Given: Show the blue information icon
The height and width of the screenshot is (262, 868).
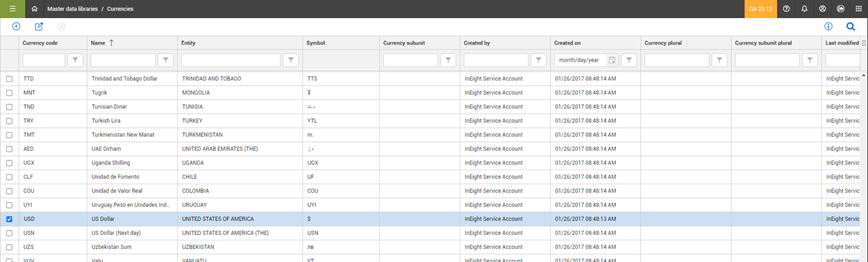Looking at the screenshot, I should click(828, 26).
